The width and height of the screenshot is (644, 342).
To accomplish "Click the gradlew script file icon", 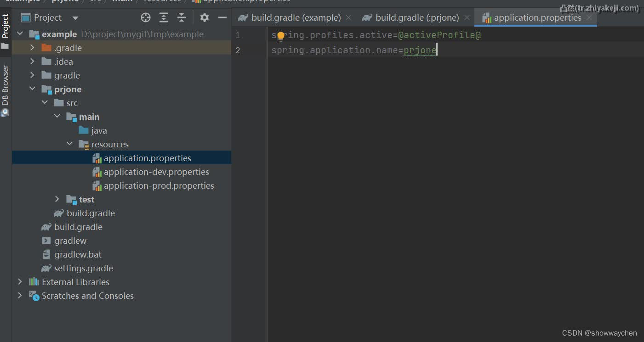I will (46, 241).
